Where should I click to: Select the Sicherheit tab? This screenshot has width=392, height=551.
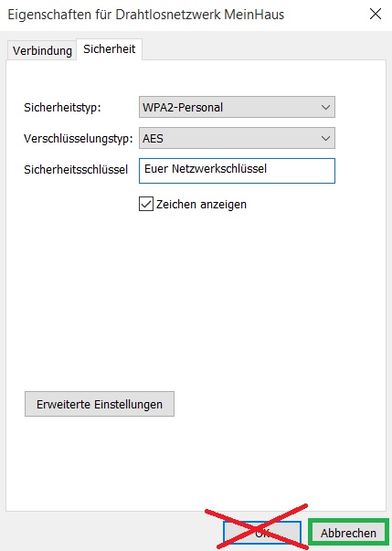click(x=110, y=49)
